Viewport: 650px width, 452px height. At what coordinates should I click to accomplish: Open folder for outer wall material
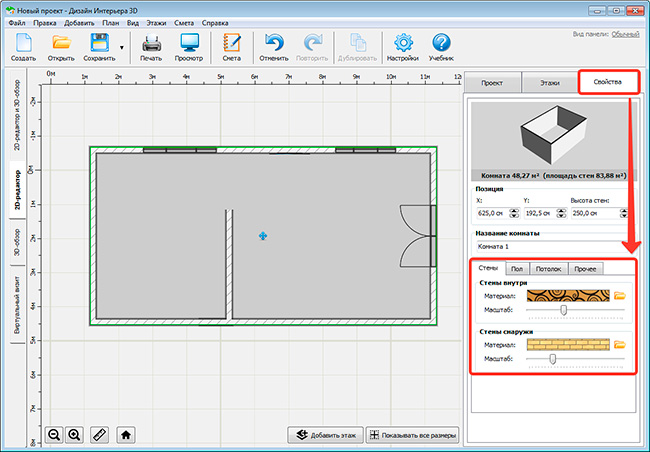620,345
